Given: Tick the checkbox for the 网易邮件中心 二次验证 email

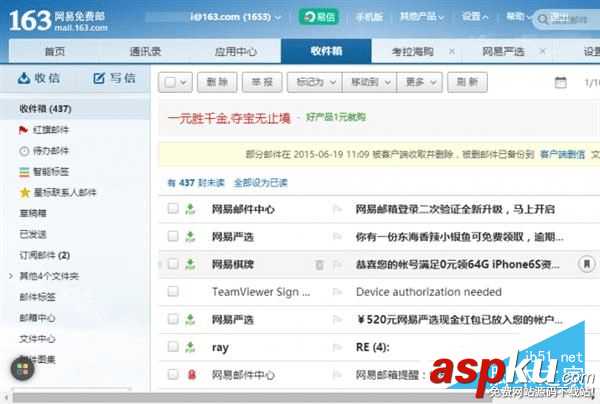Looking at the screenshot, I should (173, 209).
